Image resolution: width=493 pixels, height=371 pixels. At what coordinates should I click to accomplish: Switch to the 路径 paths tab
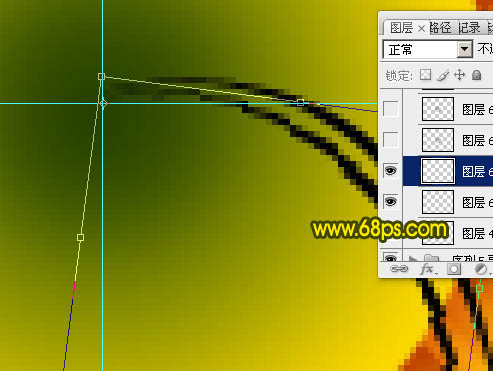click(x=440, y=28)
